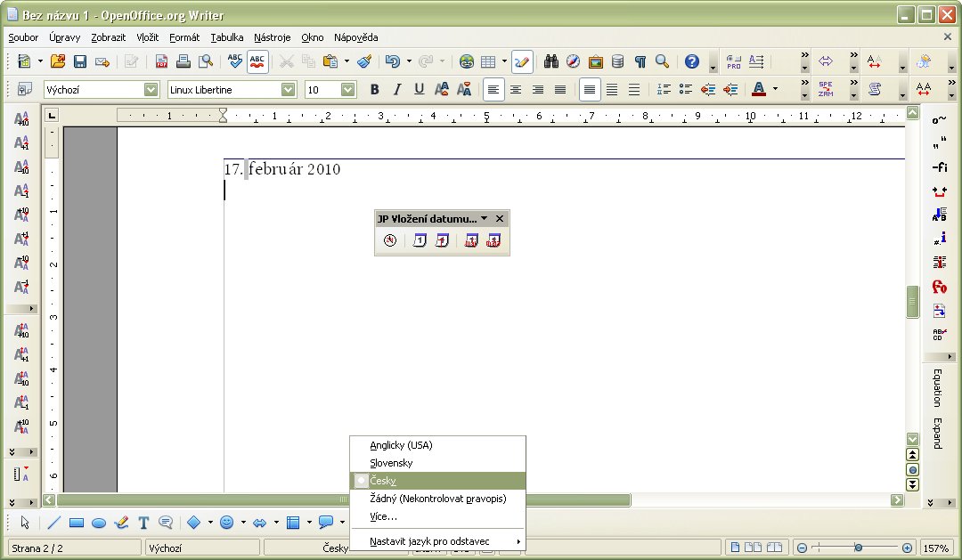Expand the Undo history dropdown arrow

click(x=409, y=61)
